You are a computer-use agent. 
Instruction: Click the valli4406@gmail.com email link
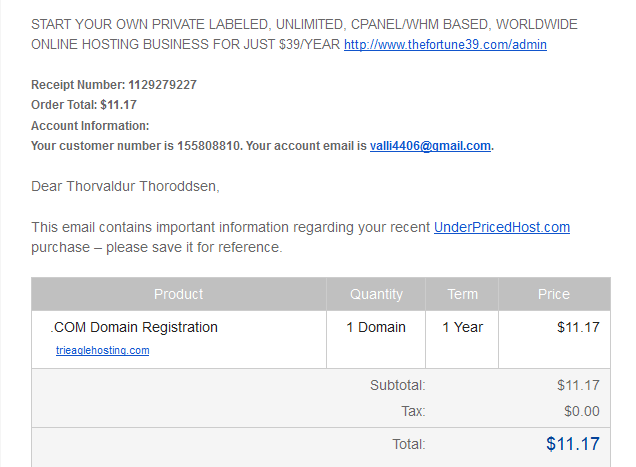point(430,146)
